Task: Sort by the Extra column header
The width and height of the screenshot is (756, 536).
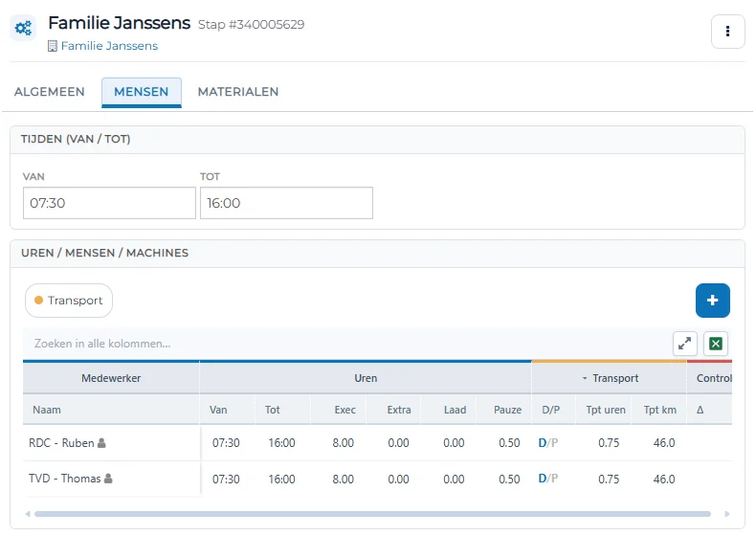Action: click(393, 410)
